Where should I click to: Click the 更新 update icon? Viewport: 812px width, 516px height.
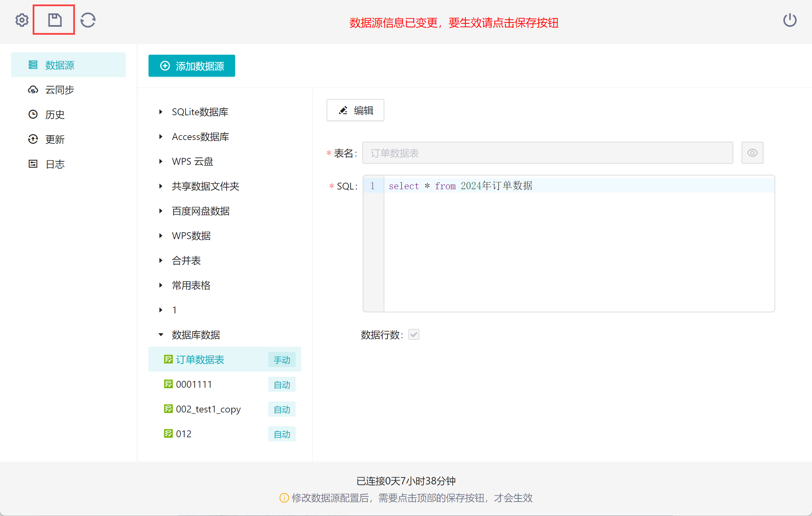33,139
